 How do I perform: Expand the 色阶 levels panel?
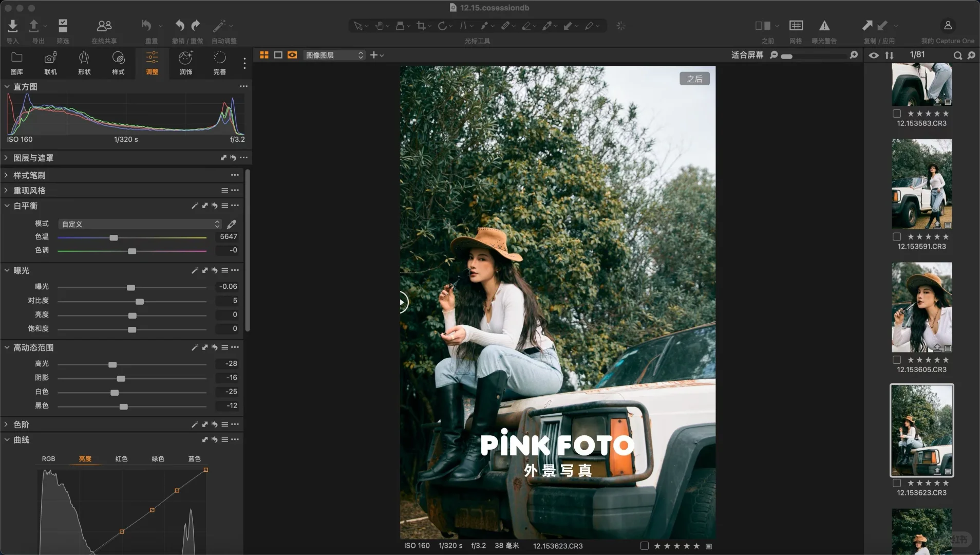6,424
